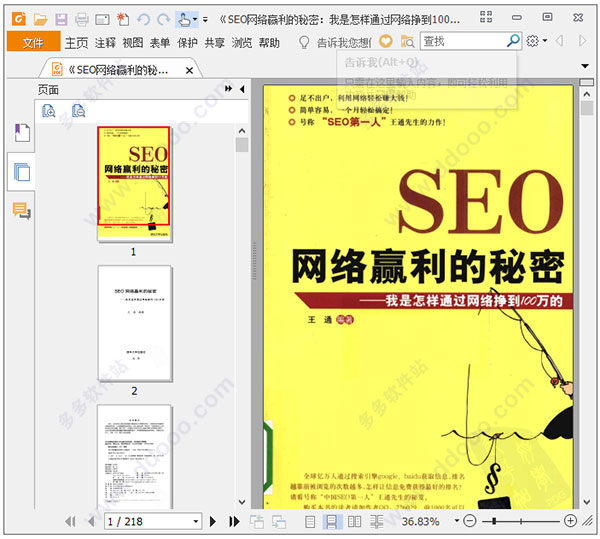Switch to the 保护 tab
This screenshot has height=539, width=600.
click(x=187, y=42)
